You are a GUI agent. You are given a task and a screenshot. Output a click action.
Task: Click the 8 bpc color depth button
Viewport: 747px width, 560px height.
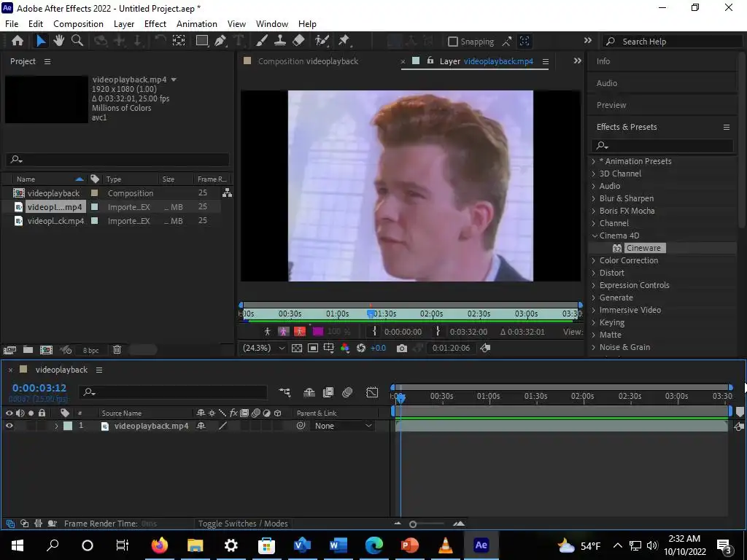pyautogui.click(x=90, y=351)
